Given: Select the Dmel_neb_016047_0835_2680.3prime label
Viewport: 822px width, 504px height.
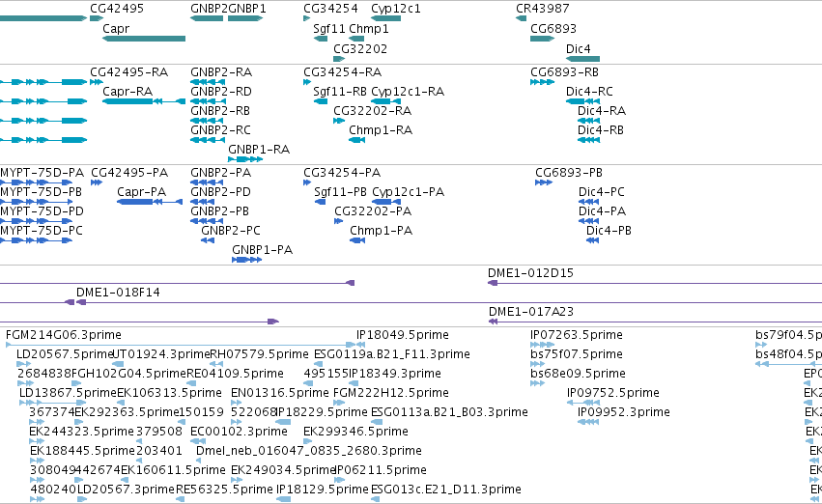Looking at the screenshot, I should [309, 451].
